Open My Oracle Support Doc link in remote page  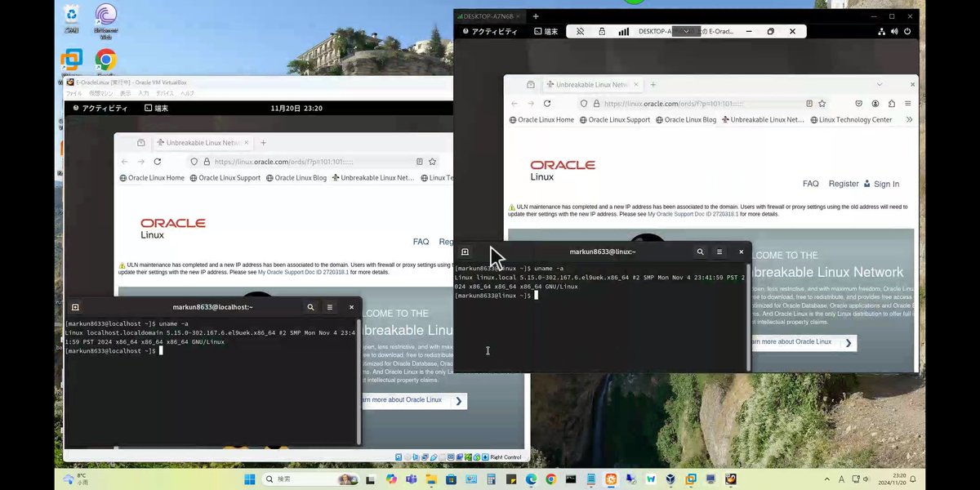point(693,214)
